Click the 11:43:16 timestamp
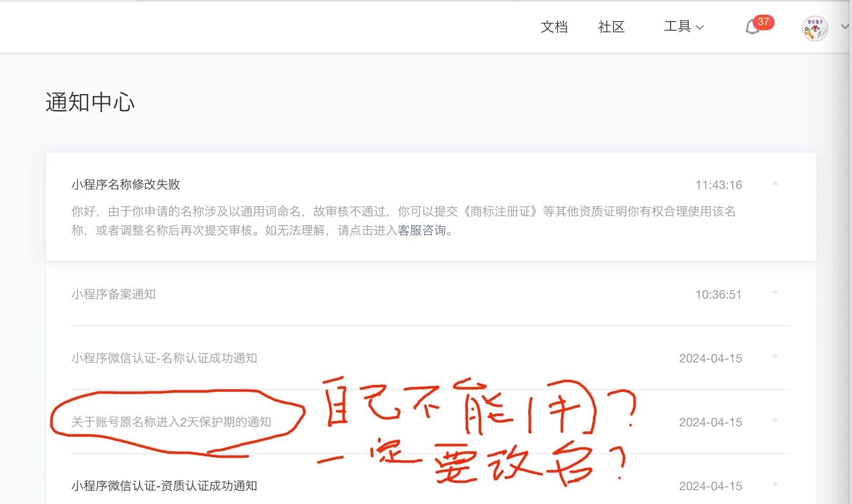The image size is (852, 504). tap(718, 185)
